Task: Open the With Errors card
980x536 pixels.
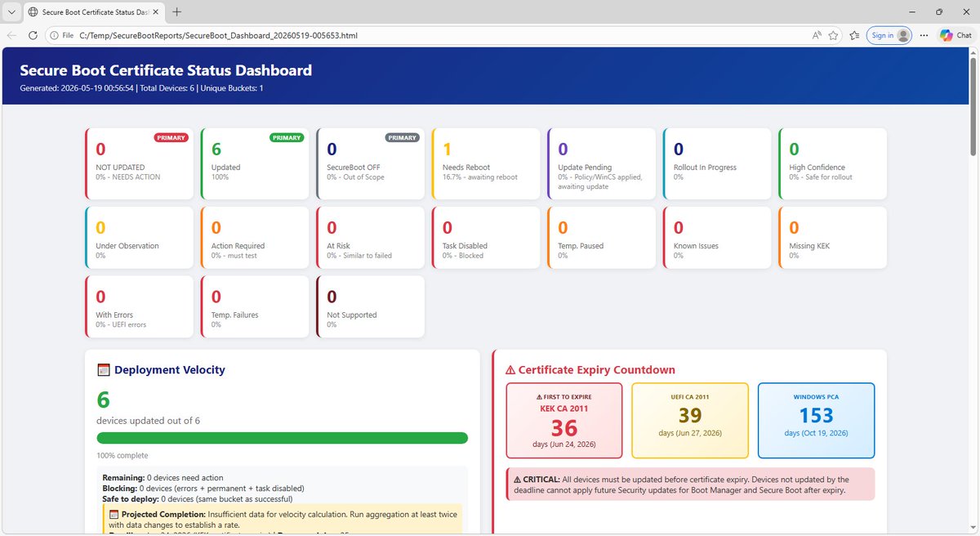Action: click(x=139, y=306)
